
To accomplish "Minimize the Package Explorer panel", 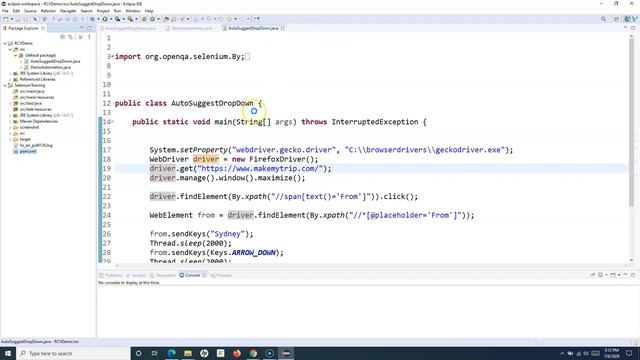I will (x=82, y=28).
